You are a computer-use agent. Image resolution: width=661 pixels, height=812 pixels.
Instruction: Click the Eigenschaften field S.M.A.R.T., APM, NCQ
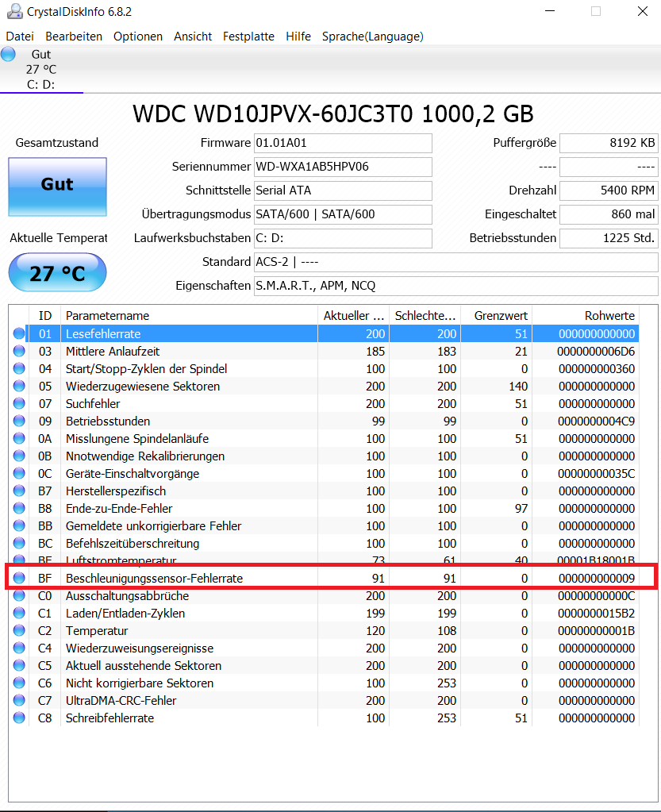pyautogui.click(x=456, y=286)
